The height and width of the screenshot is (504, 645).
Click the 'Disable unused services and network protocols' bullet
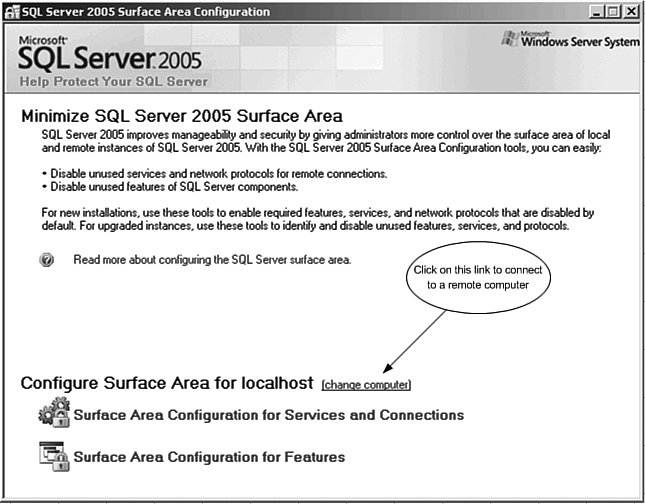(214, 174)
